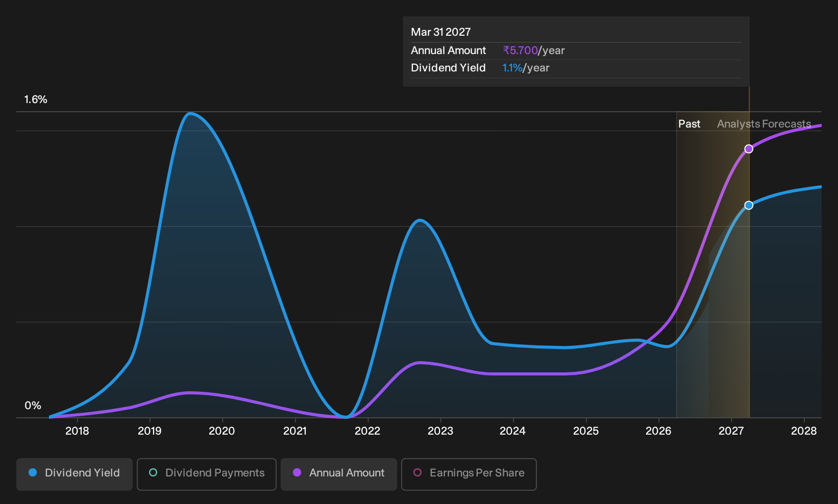Click the ₹5.700 annual amount value in tooltip
This screenshot has height=504, width=838.
(521, 51)
